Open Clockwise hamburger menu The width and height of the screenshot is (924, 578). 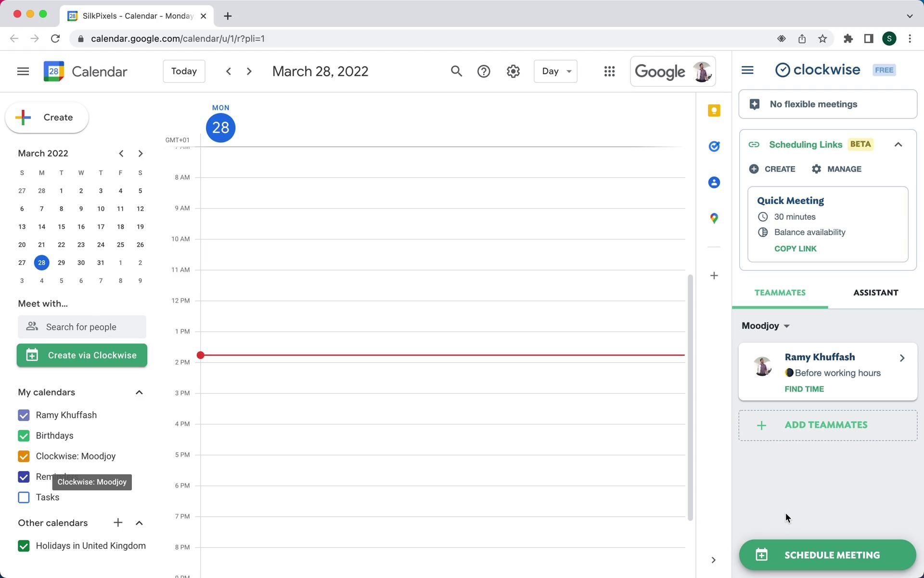pos(747,70)
